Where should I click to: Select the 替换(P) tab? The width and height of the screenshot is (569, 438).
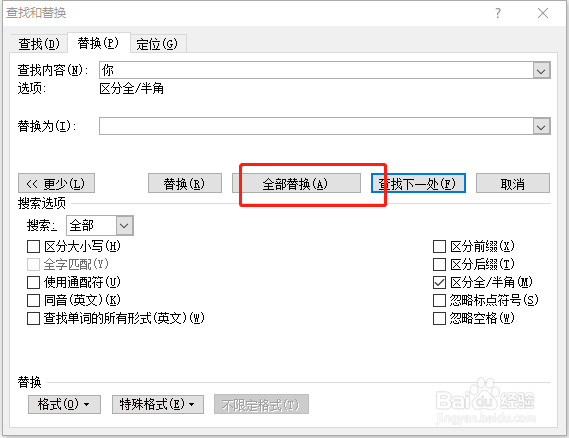coord(98,43)
